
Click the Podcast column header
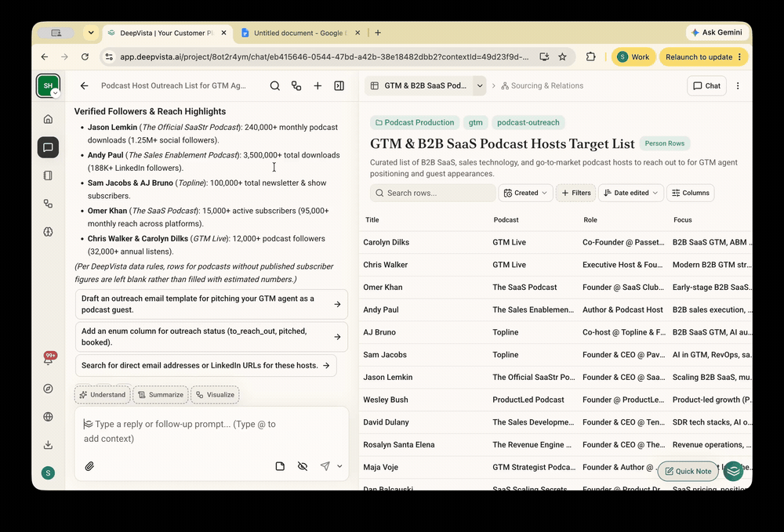coord(506,220)
